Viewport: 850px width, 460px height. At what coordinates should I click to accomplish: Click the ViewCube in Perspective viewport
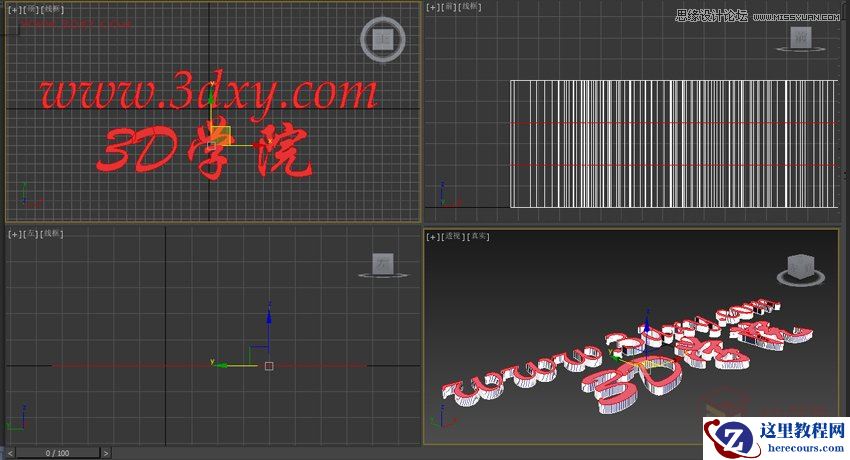pos(801,269)
